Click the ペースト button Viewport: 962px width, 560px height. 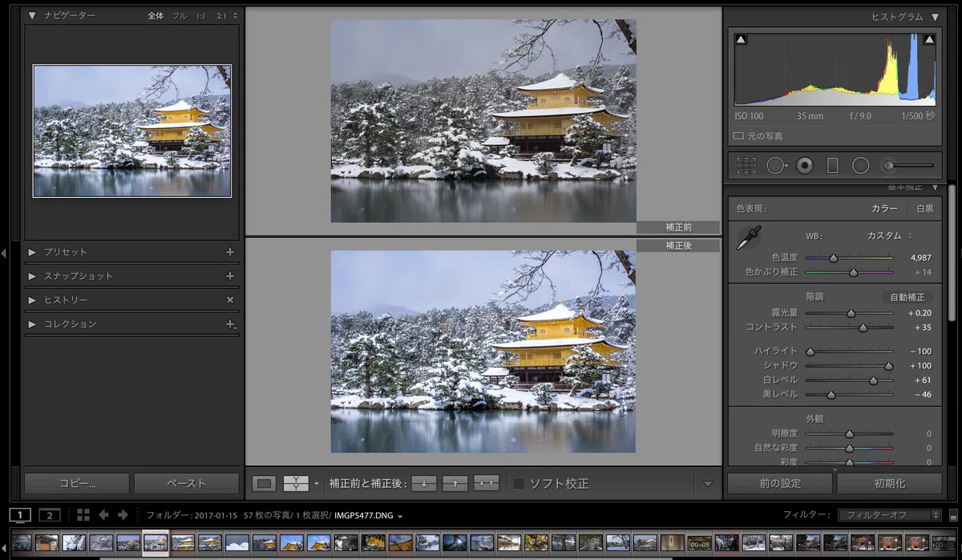point(186,483)
